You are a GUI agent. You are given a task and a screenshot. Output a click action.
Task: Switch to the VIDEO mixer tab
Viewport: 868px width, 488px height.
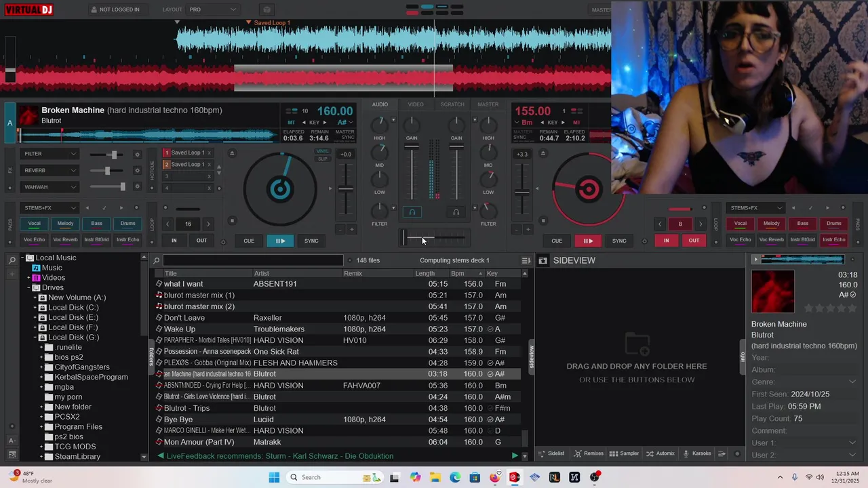tap(416, 104)
